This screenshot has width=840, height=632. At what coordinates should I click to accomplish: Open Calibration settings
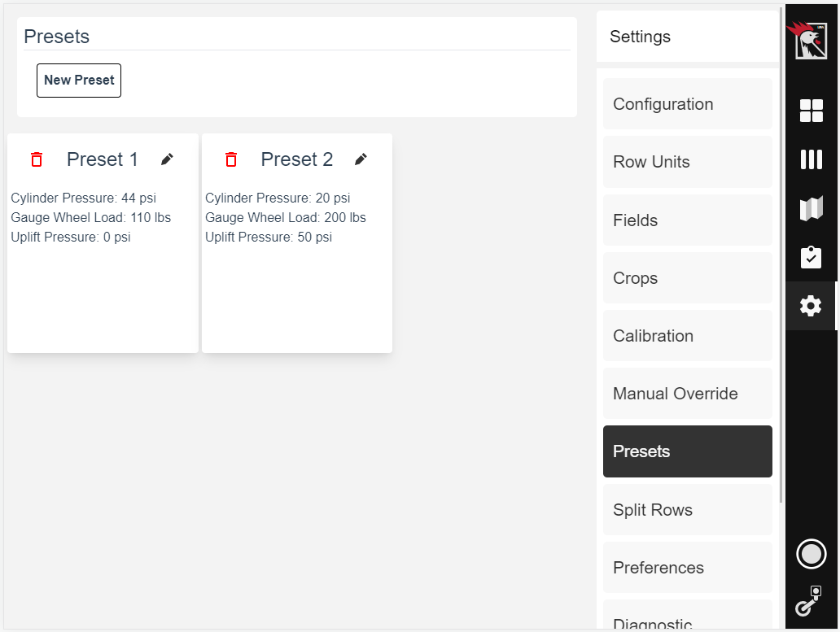[x=687, y=336]
